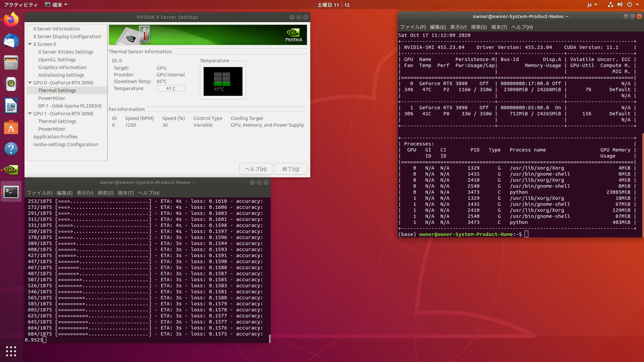This screenshot has width=644, height=362.
Task: Open Rhythmbox music player in dock
Action: click(x=11, y=84)
